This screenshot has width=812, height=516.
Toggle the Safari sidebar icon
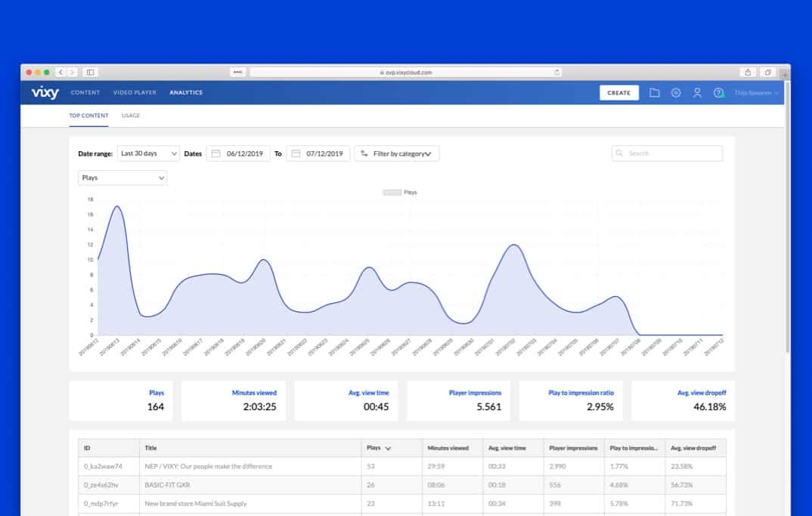[90, 73]
